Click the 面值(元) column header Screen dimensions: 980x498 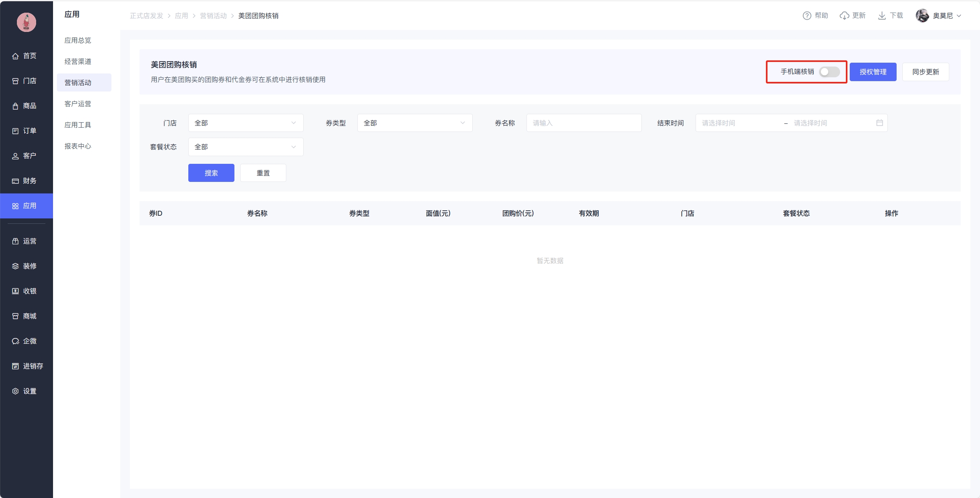pyautogui.click(x=438, y=213)
